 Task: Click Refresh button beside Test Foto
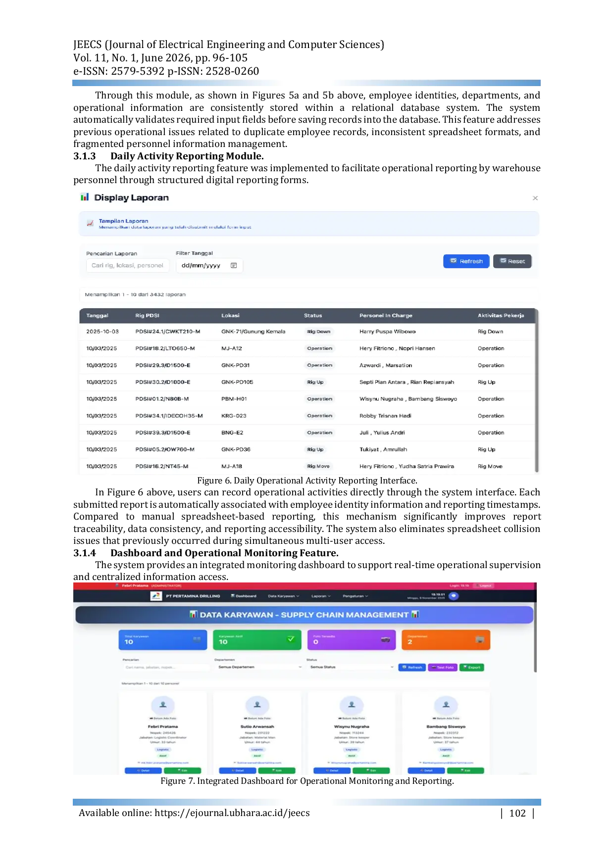(412, 667)
